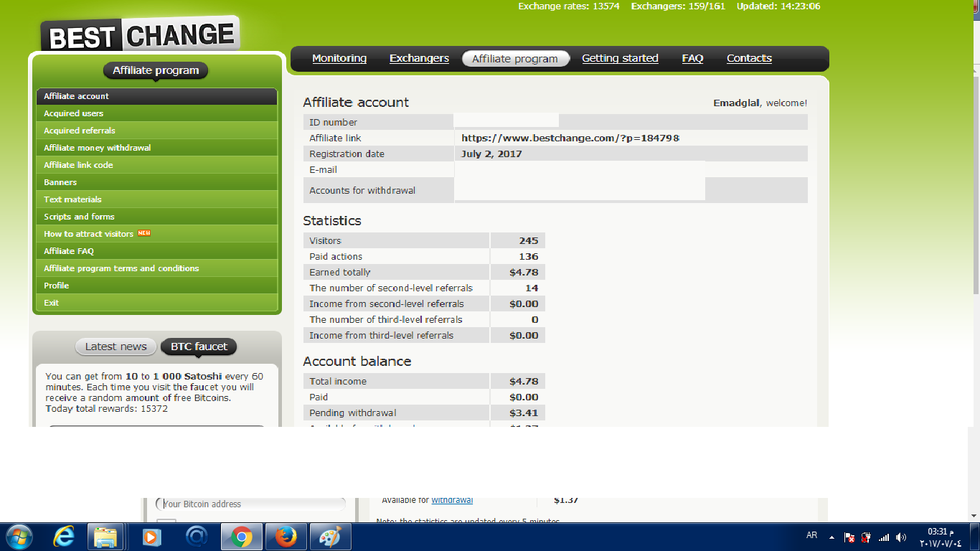Image resolution: width=980 pixels, height=551 pixels.
Task: Open Windows Explorer folder icon in taskbar
Action: [105, 537]
